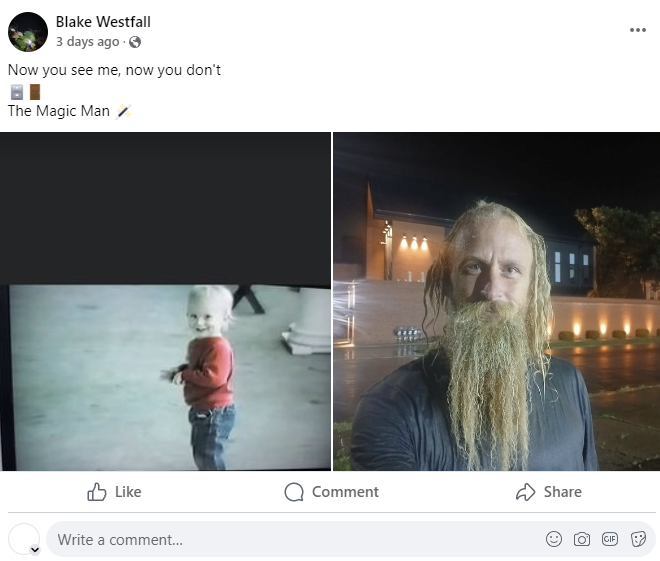This screenshot has width=660, height=561.
Task: Add a GIF to the comment
Action: [609, 539]
